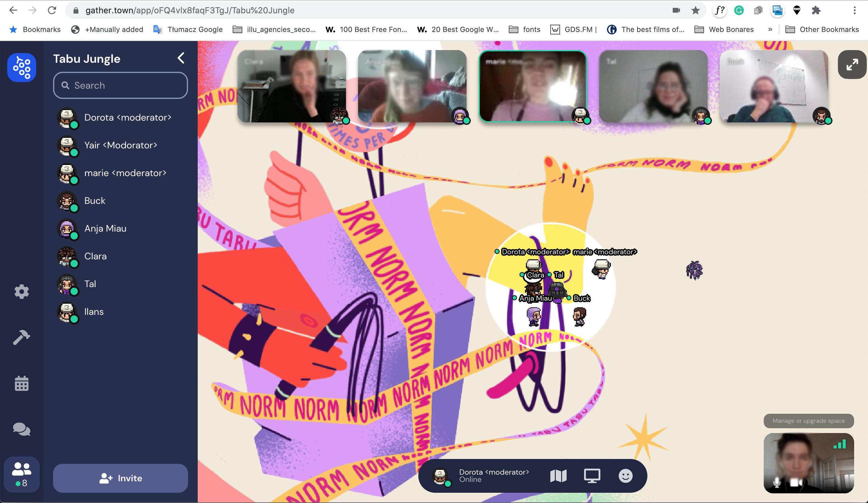Expand hidden bookmarks chevron

(x=770, y=29)
